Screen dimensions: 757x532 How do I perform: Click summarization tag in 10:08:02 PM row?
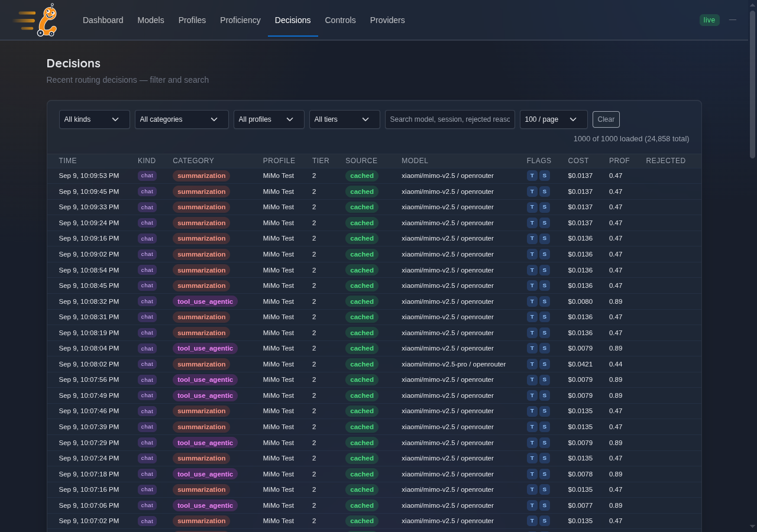pos(201,364)
